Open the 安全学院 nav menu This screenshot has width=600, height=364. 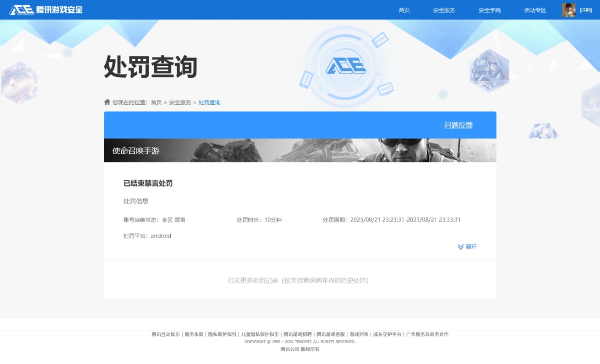click(x=490, y=10)
